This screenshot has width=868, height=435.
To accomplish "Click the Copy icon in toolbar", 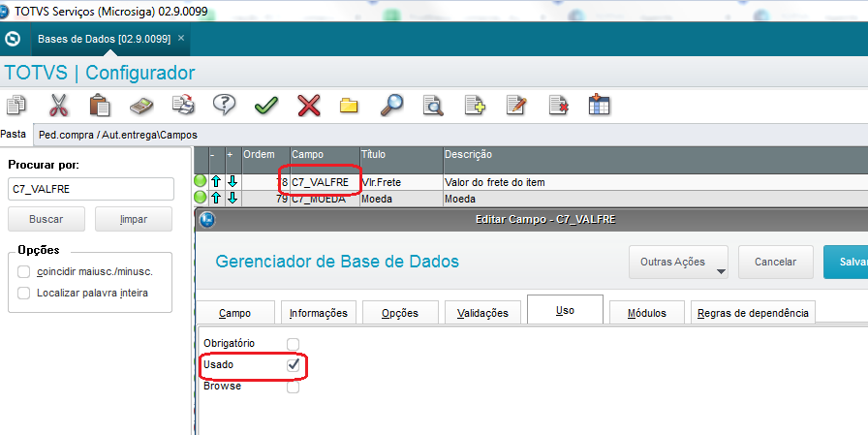I will [16, 106].
